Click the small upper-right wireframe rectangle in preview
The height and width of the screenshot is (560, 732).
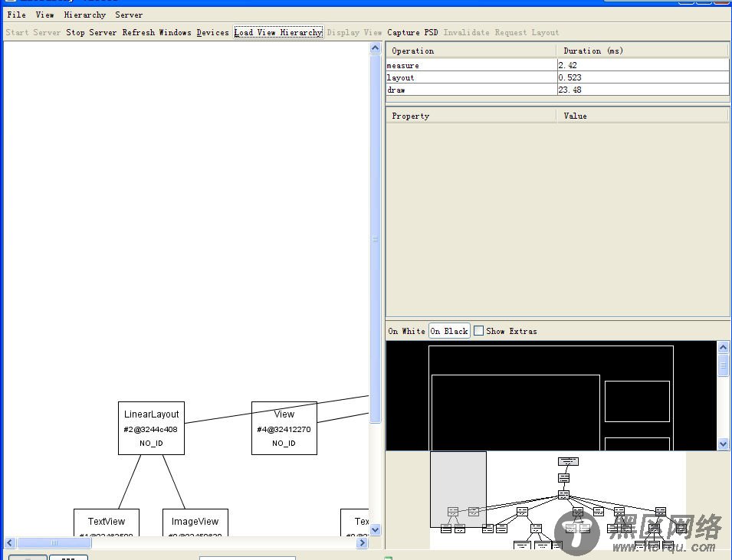[637, 401]
